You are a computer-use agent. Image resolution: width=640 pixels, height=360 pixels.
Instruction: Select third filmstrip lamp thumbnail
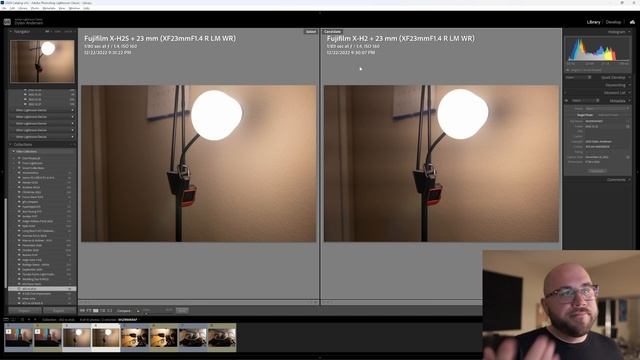click(x=76, y=338)
